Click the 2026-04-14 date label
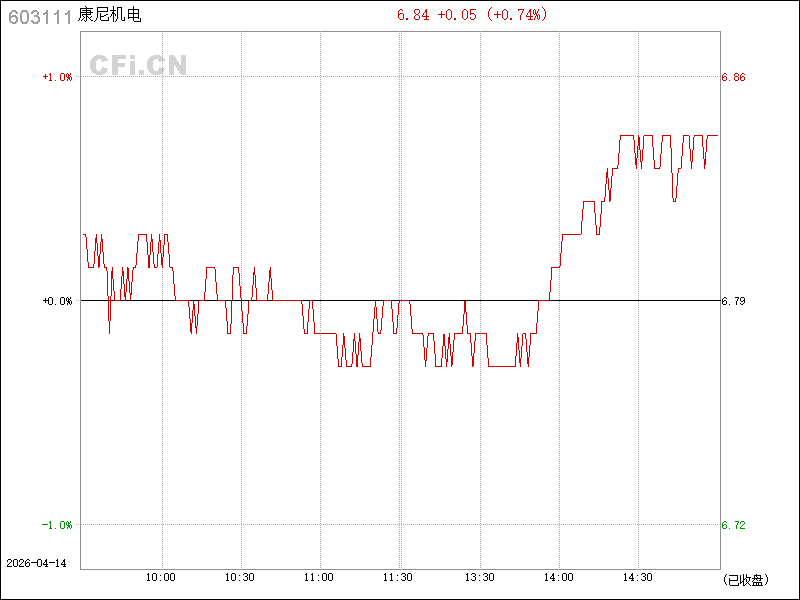Screen dimensions: 800x600 (36, 563)
